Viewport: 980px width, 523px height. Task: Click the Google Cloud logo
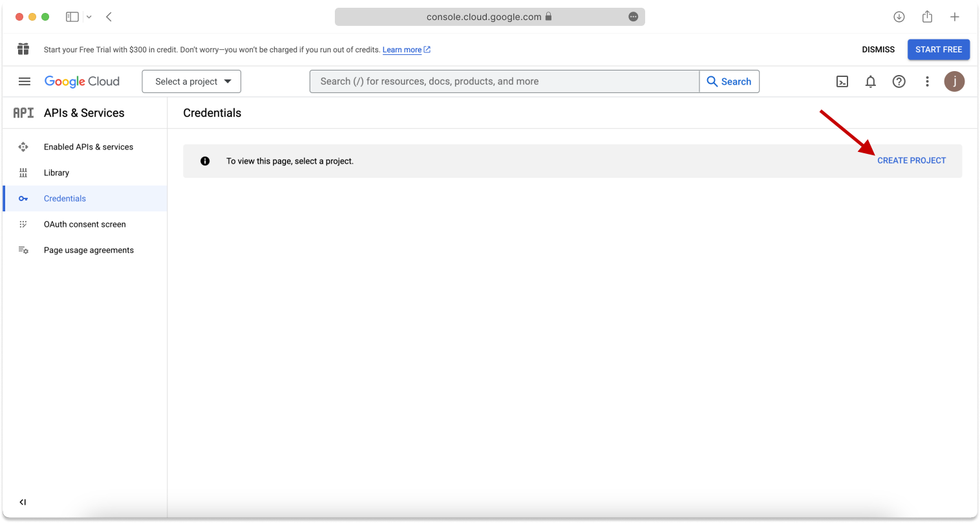point(81,81)
